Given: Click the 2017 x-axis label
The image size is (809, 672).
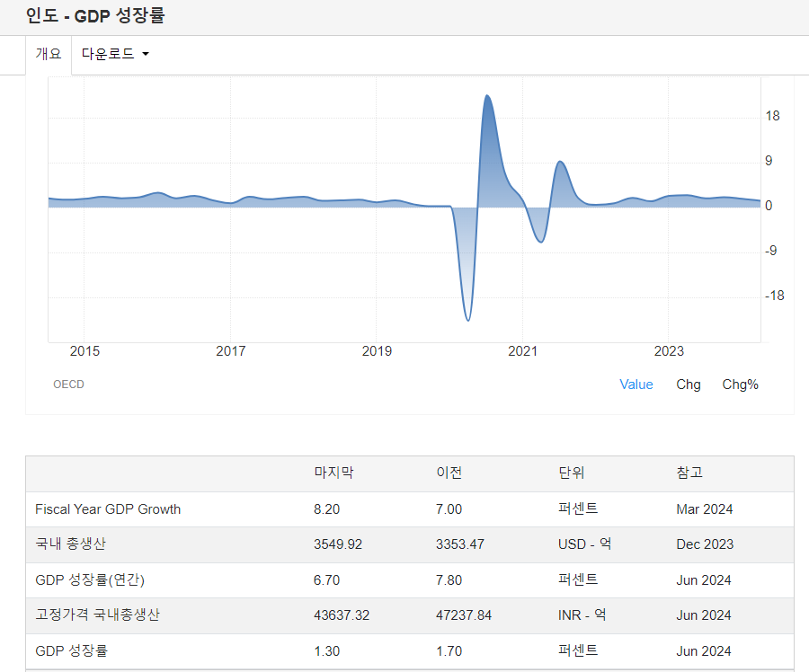Looking at the screenshot, I should tap(231, 351).
